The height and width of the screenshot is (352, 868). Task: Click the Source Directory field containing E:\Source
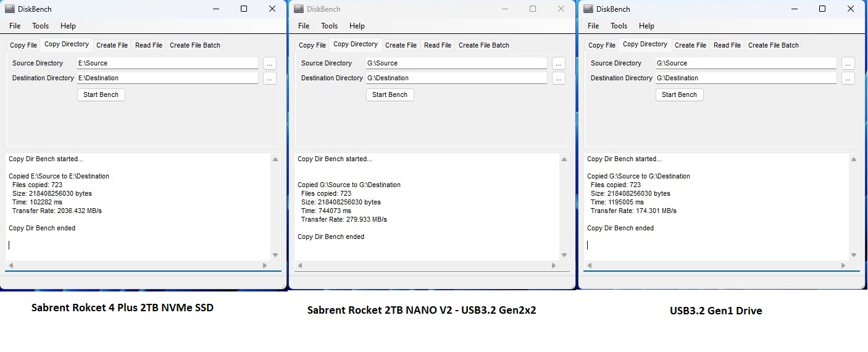click(x=167, y=63)
